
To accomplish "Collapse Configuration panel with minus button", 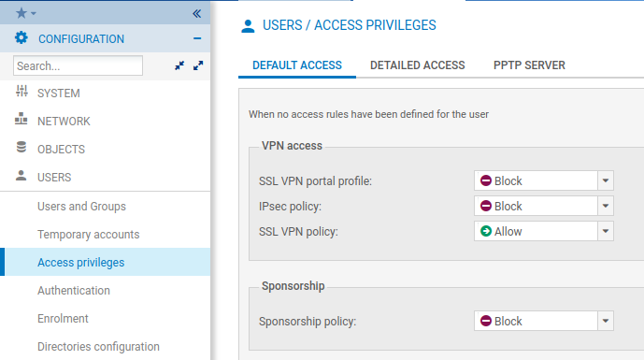I will (197, 38).
